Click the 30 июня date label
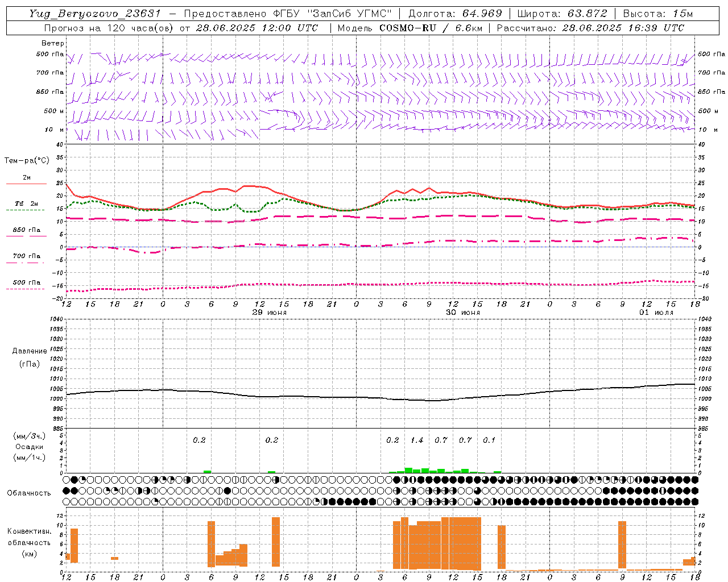This screenshot has width=728, height=582. click(463, 313)
